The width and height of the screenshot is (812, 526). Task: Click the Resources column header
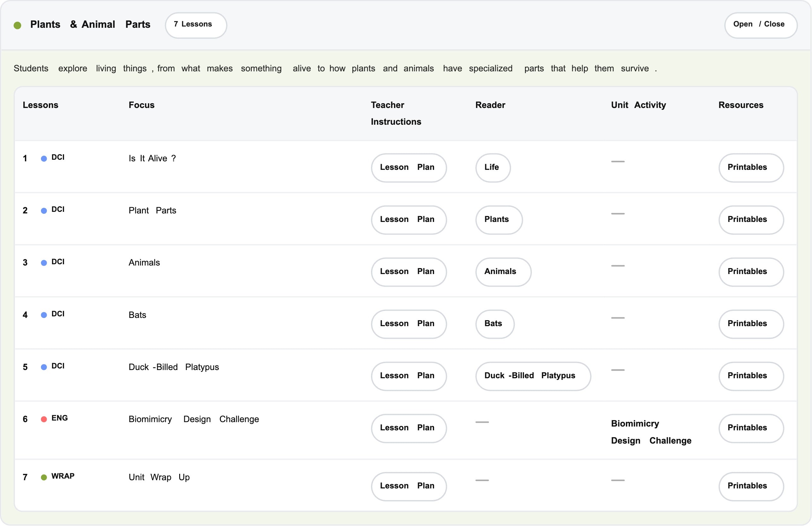coord(741,105)
